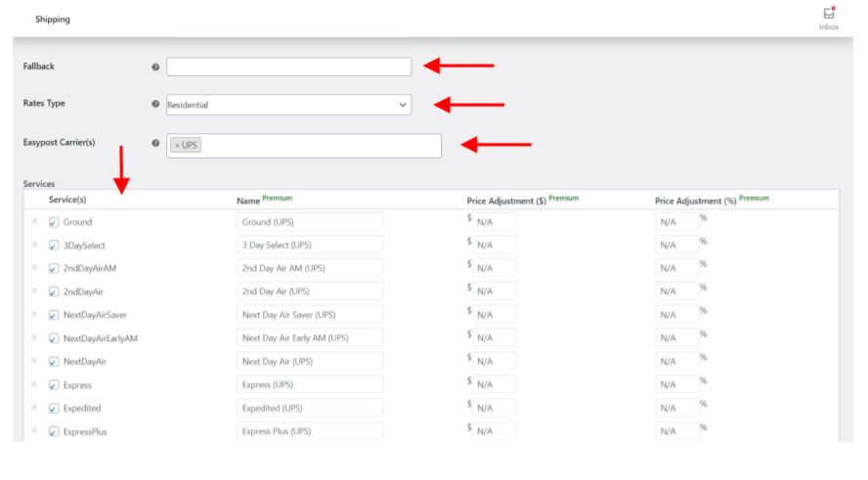Click Ground dollar price adjustment field
This screenshot has height=480, width=868.
pyautogui.click(x=494, y=222)
